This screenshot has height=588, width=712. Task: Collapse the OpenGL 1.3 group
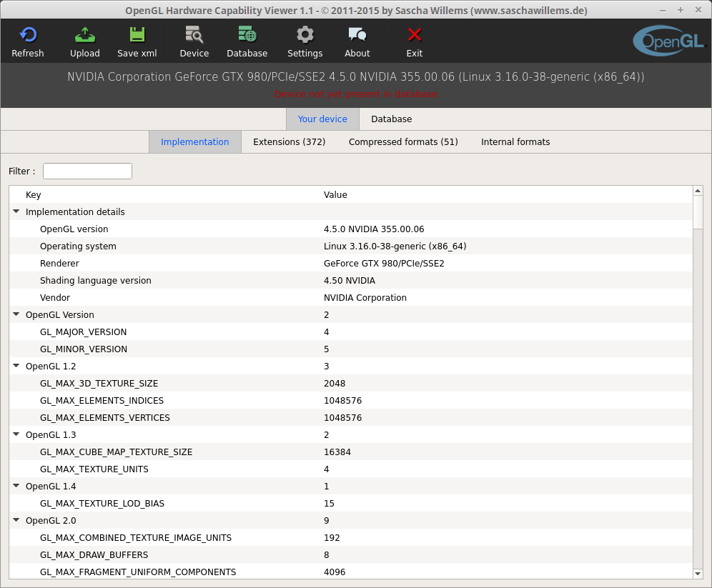point(16,434)
